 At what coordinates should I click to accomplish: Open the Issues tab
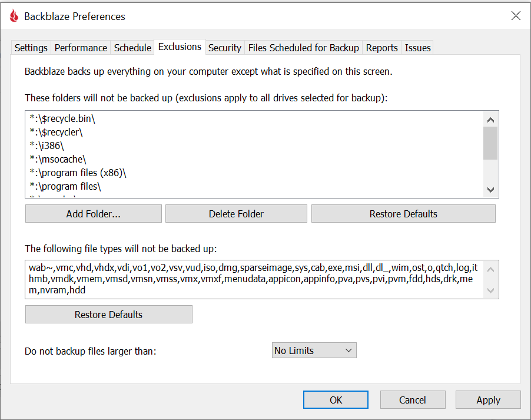(x=417, y=48)
